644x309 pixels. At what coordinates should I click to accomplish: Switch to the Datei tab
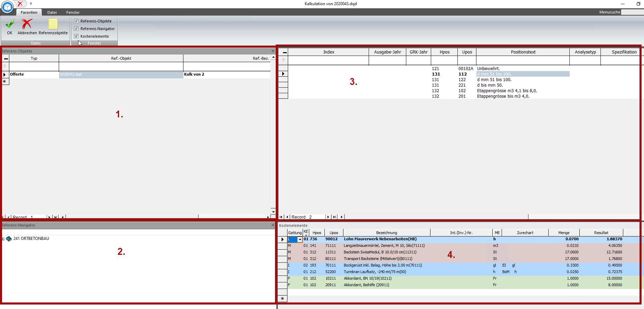52,12
